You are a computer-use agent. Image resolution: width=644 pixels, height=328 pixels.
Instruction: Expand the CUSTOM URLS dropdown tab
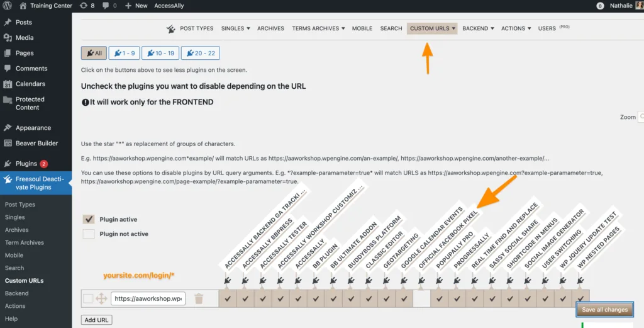(432, 28)
